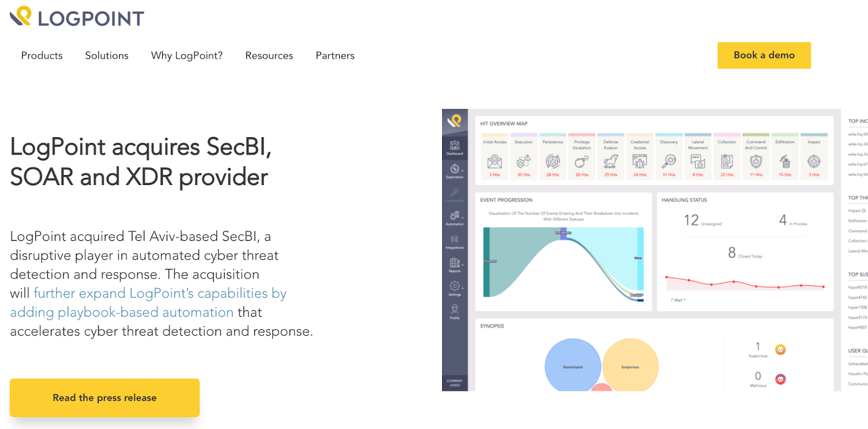Click the Incidents node in Sankey chart
The width and height of the screenshot is (868, 429).
[x=563, y=233]
